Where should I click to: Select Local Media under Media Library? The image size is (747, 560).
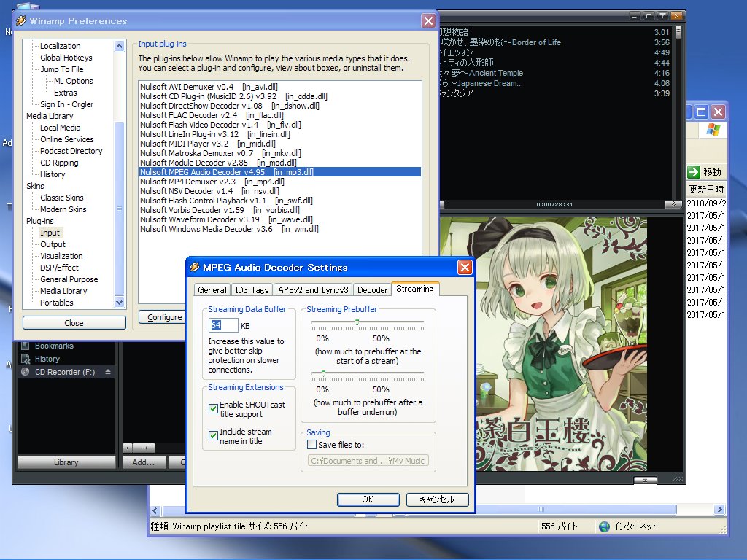point(60,128)
